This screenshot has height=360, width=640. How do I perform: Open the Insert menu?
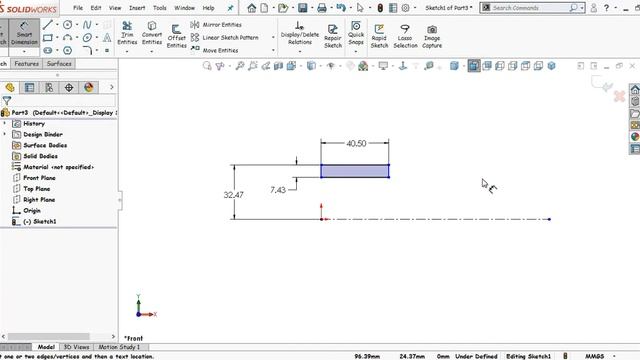click(x=137, y=8)
